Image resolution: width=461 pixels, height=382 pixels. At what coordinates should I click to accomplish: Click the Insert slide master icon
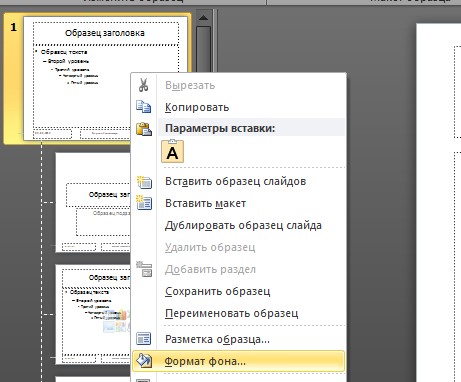pyautogui.click(x=144, y=181)
